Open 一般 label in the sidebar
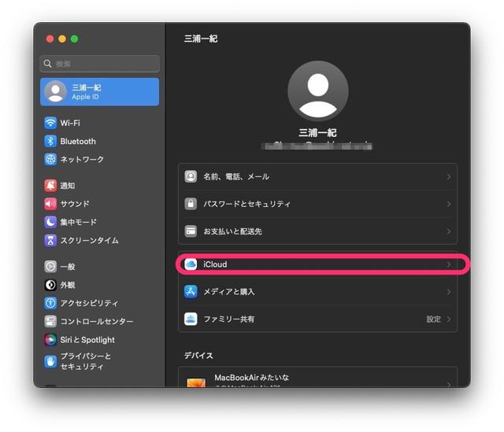Screen dimensions: 504x432 68,267
